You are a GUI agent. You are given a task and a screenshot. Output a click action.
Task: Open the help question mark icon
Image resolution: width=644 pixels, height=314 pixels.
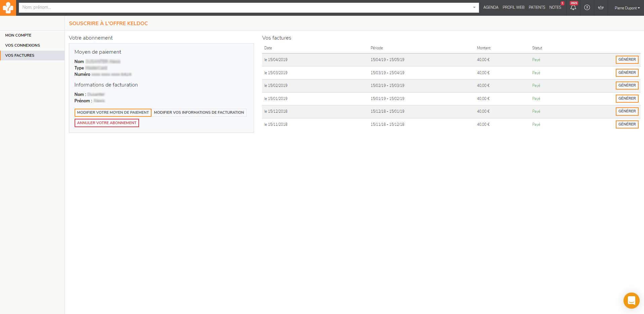tap(587, 8)
